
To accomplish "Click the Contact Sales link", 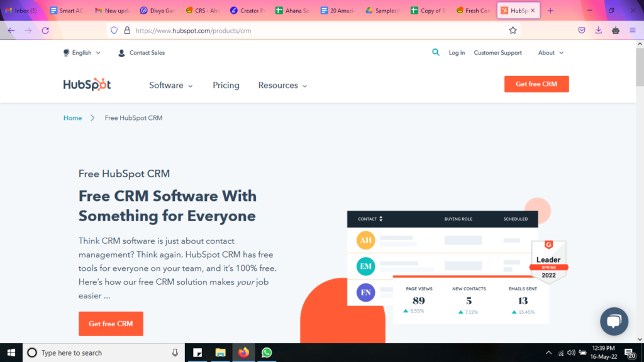I will (x=142, y=53).
